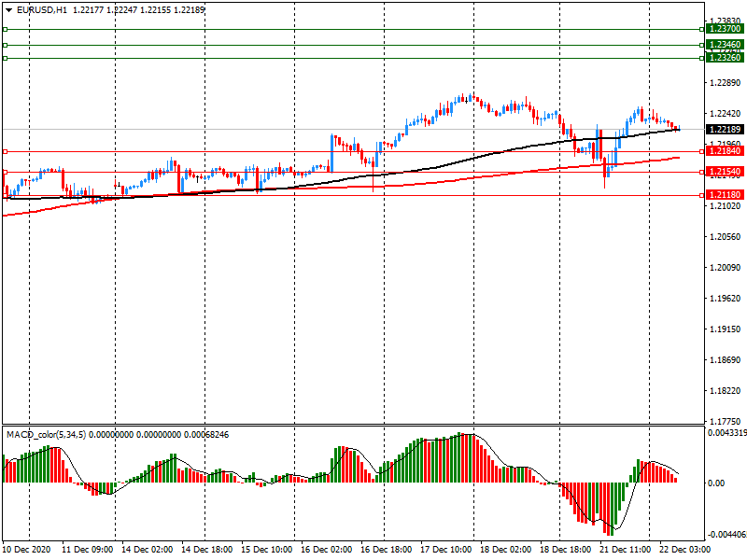The width and height of the screenshot is (747, 560).
Task: Click the 14 Dec 18:00 time axis label
Action: (x=206, y=550)
